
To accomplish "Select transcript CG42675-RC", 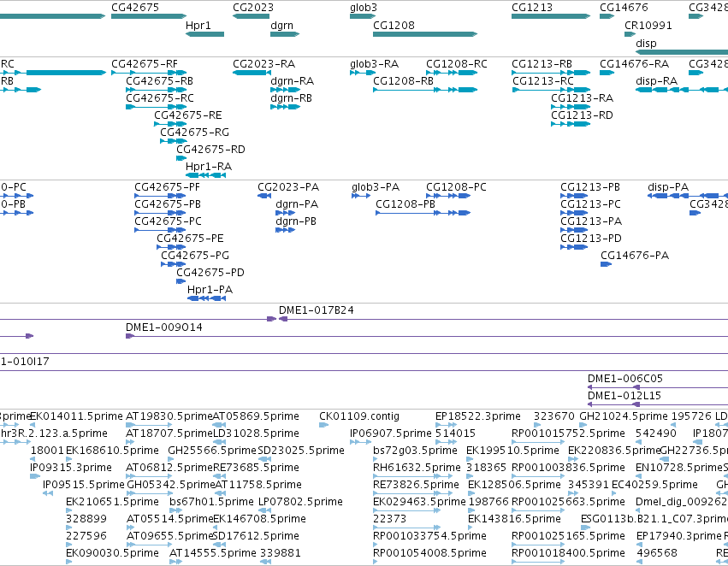I will coord(160,98).
